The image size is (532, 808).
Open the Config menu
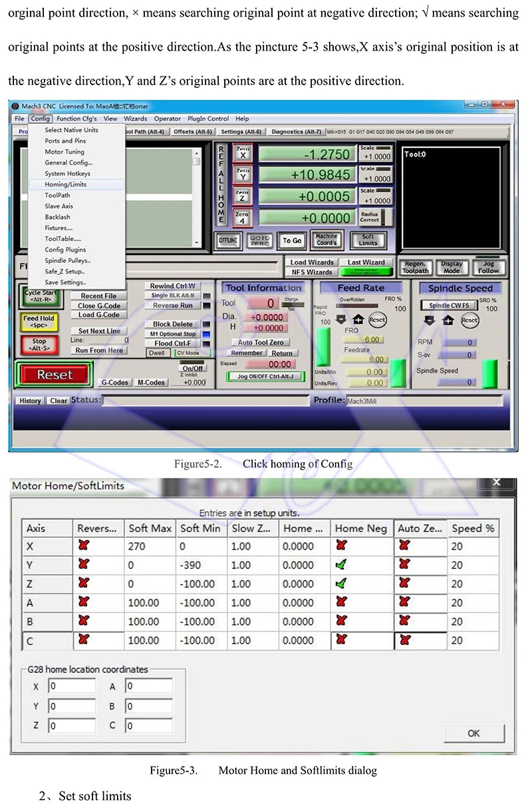coord(40,118)
